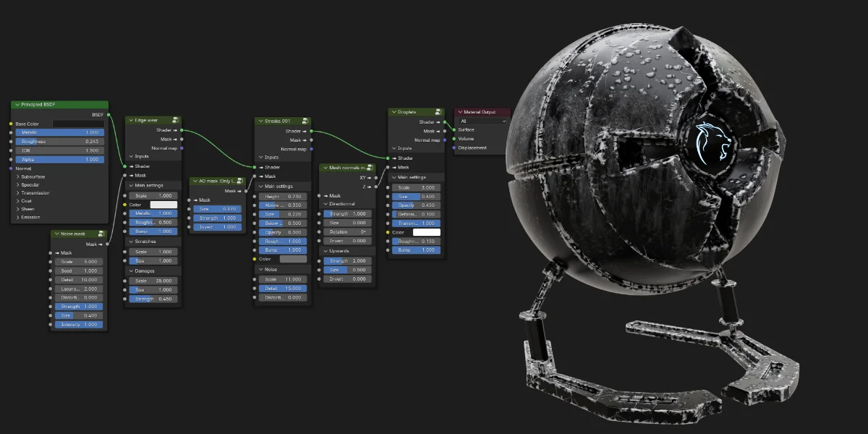
Task: Click the Surface input socket on Material Output
Action: click(454, 130)
